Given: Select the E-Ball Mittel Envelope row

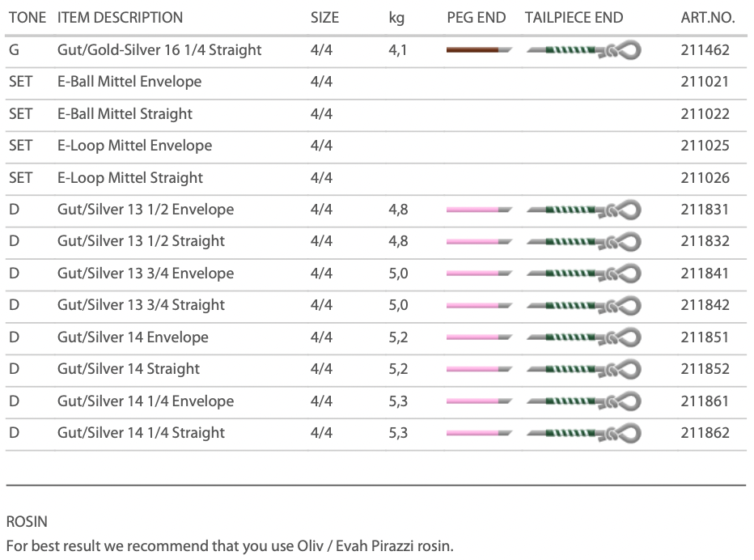Looking at the screenshot, I should [x=129, y=82].
